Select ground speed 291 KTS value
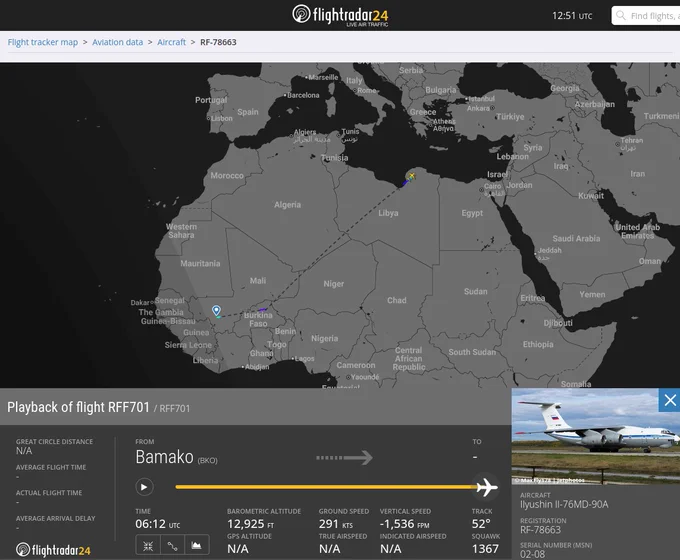This screenshot has width=680, height=560. tap(336, 524)
